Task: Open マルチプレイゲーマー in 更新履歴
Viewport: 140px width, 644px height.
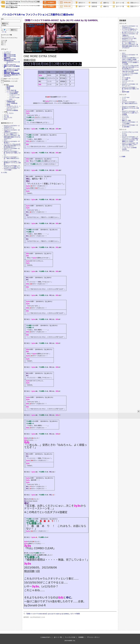Action: [x=128, y=81]
